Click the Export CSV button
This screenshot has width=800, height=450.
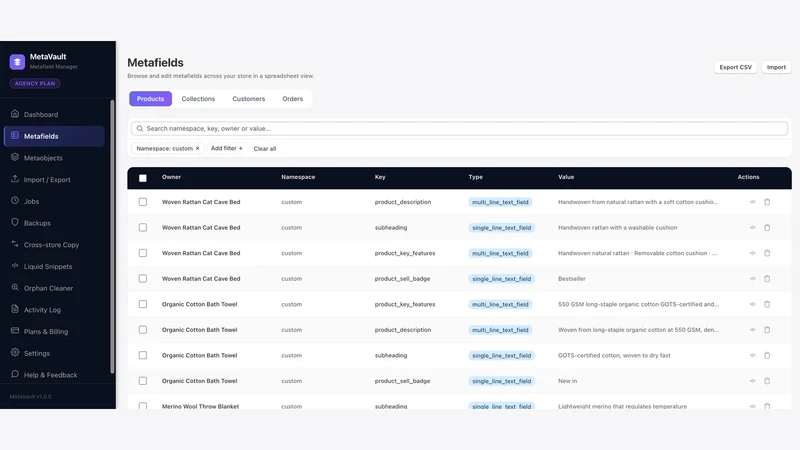click(x=735, y=67)
